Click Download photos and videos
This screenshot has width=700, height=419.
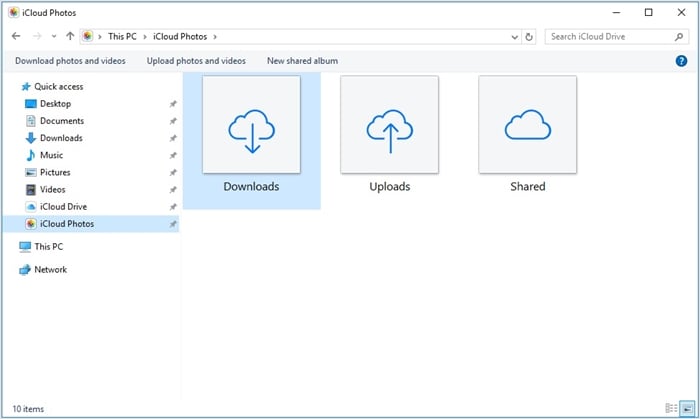point(70,61)
